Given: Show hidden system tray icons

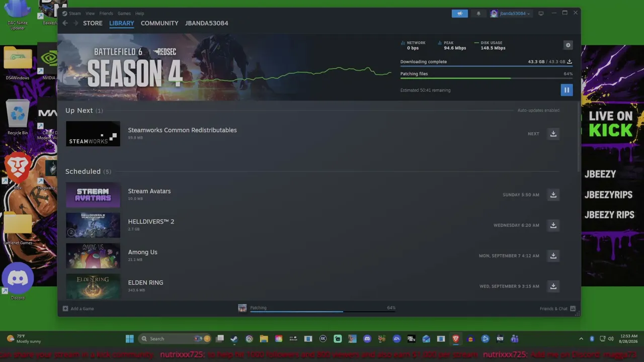Looking at the screenshot, I should pos(581,339).
